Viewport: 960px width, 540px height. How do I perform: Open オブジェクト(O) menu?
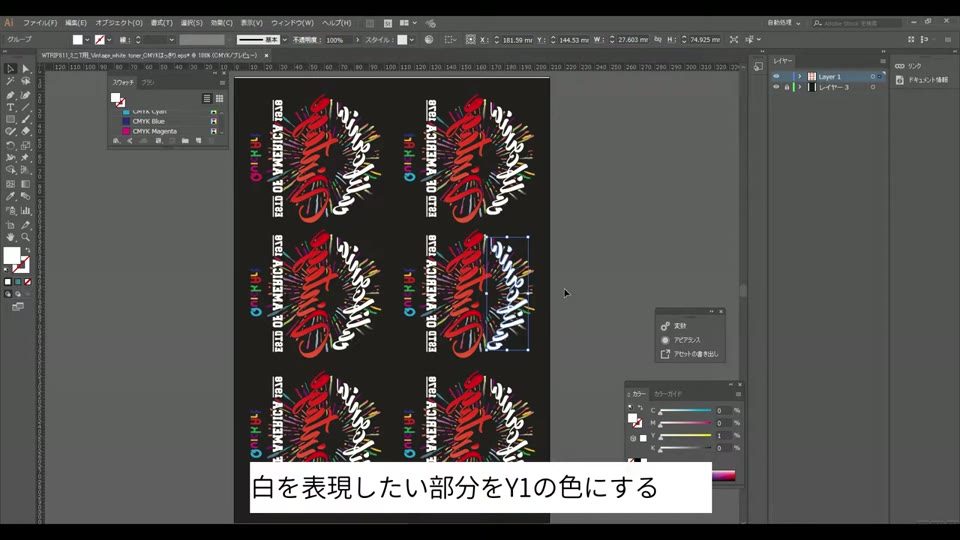[119, 23]
